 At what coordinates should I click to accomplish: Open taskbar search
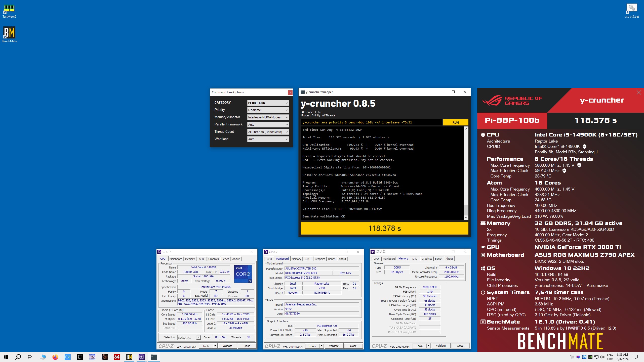(18, 357)
